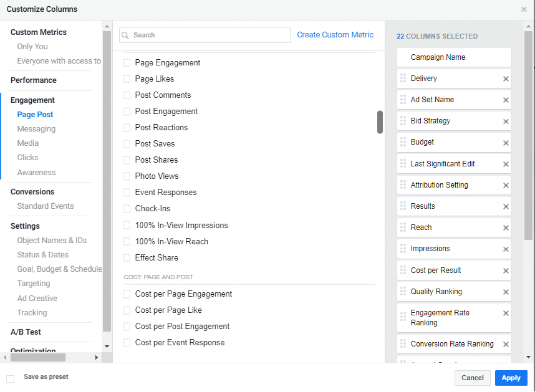Close the Customize Columns dialog
Image resolution: width=535 pixels, height=392 pixels.
pyautogui.click(x=524, y=9)
